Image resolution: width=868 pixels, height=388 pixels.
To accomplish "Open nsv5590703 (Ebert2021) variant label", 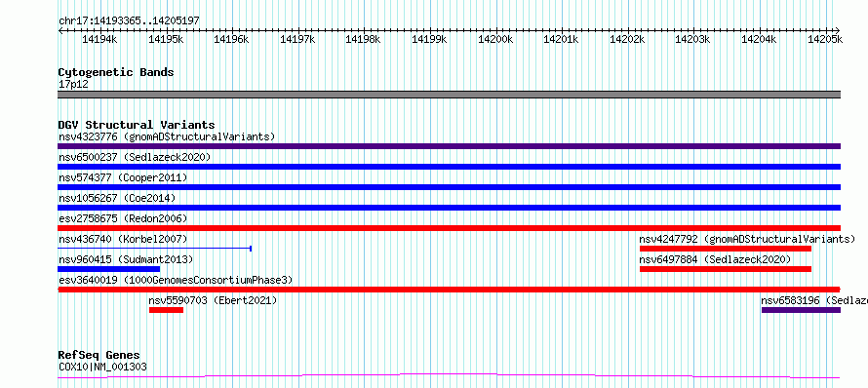I will 214,300.
